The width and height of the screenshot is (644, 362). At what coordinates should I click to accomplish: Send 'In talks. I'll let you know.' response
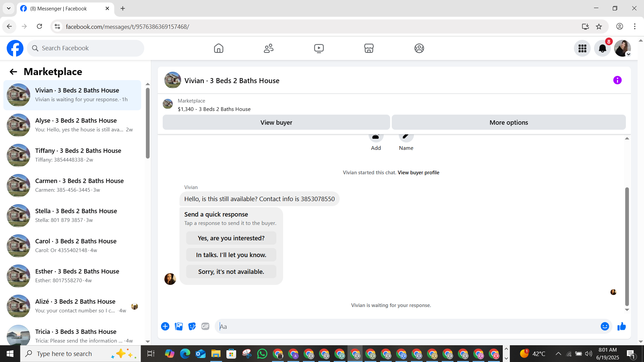[231, 255]
